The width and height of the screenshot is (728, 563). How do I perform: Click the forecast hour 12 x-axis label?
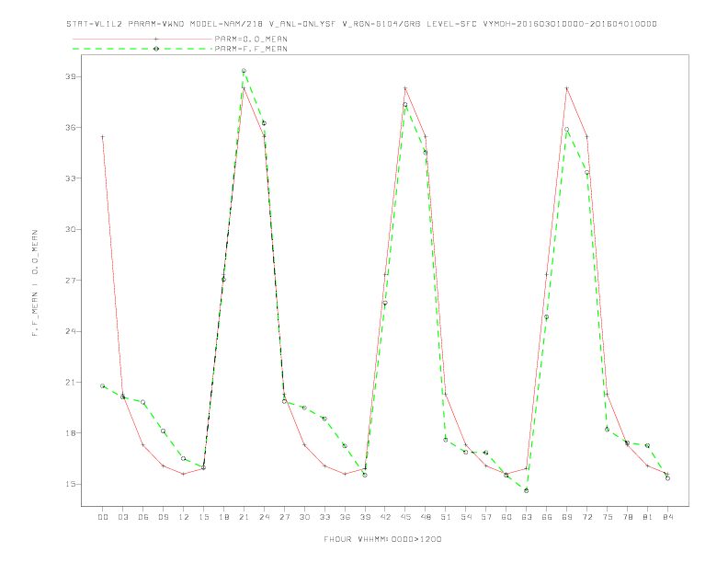(x=184, y=517)
